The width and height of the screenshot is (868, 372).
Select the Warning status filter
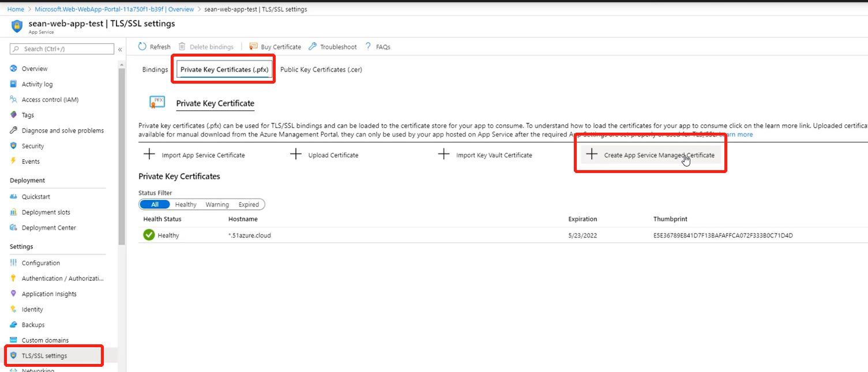(x=217, y=204)
